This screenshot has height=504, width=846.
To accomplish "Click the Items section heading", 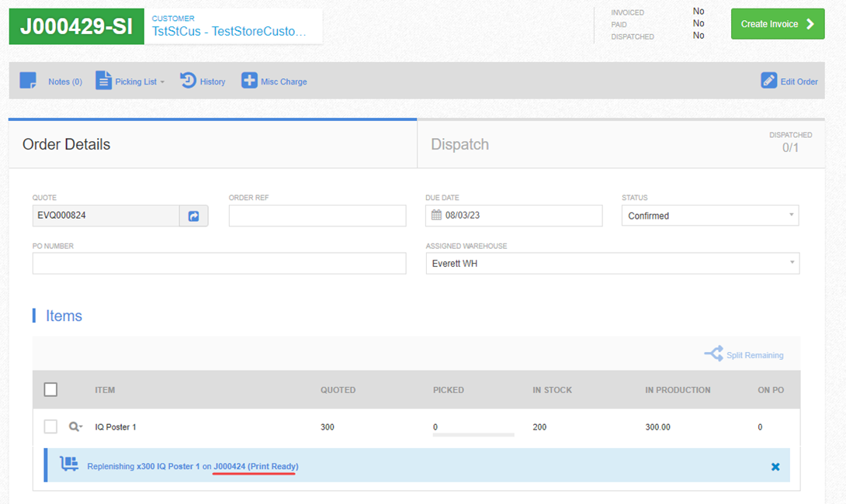I will [64, 316].
